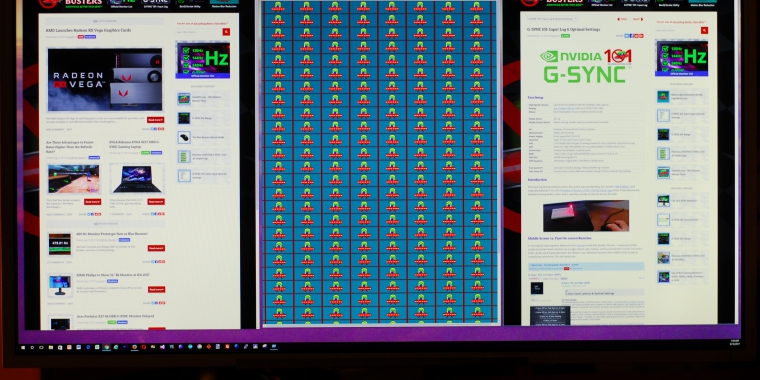
Task: Open Motion Blur Reduction ULMB thumbnail in right sidebar
Action: [x=663, y=96]
